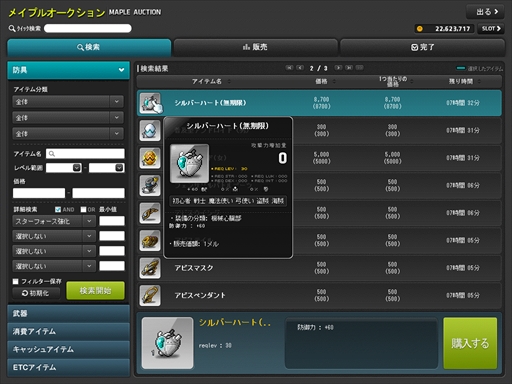
Task: Switch to the 完了 tab
Action: (422, 47)
